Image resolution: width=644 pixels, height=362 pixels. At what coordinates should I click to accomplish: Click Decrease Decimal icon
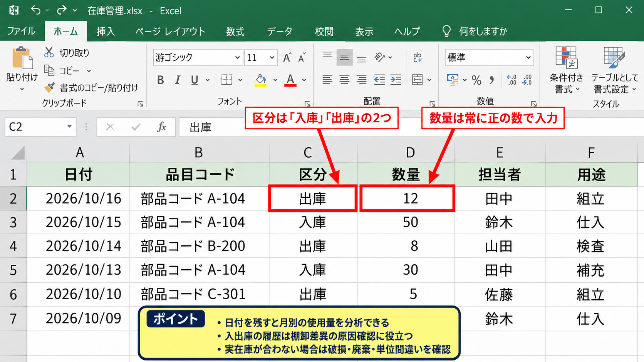tap(527, 80)
